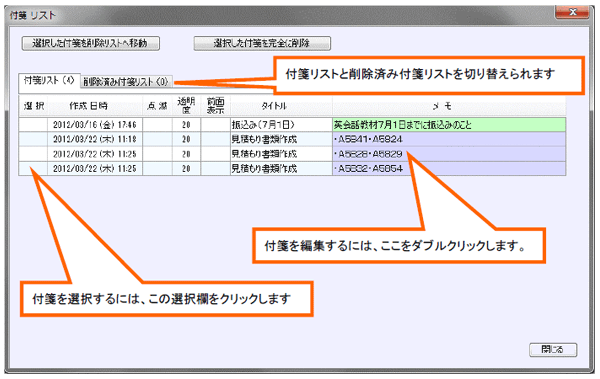This screenshot has width=600, height=379.
Task: Click memo cell ・A5828・A5829
Action: pos(449,154)
